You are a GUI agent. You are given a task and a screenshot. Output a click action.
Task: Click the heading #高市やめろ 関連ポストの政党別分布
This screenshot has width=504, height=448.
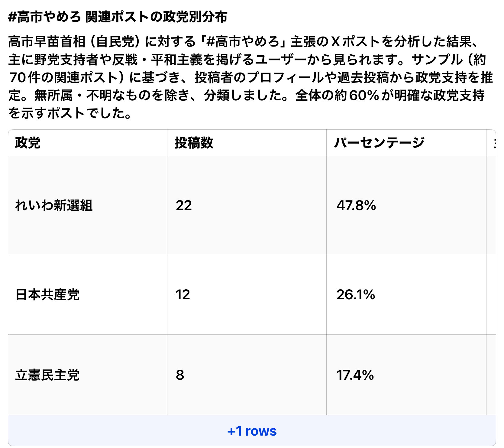pos(118,17)
